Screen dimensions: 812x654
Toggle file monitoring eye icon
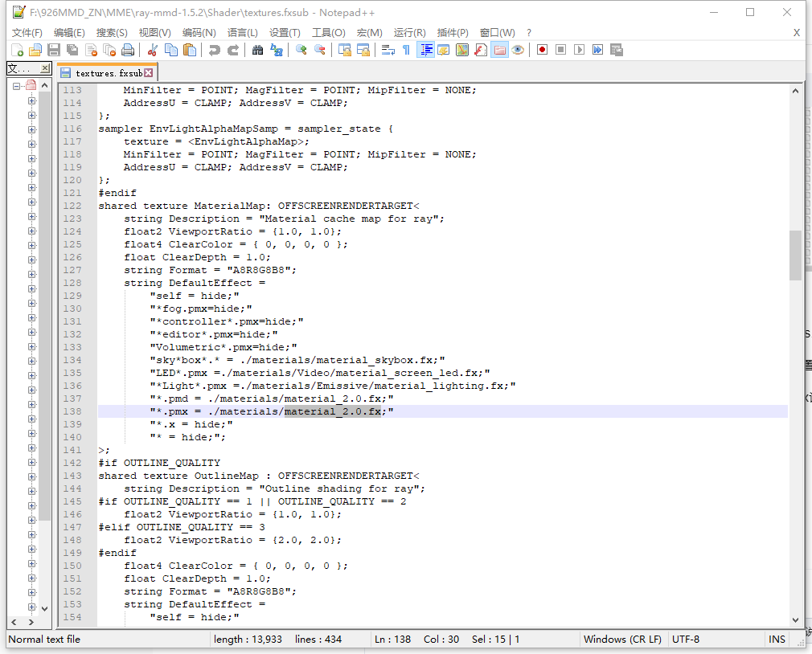pos(518,50)
